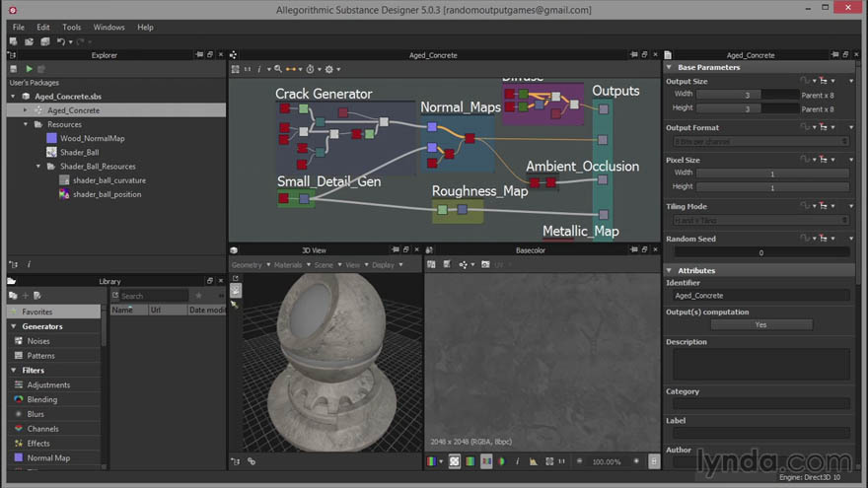Click the zoom out minus icon near 100.00%

click(x=580, y=461)
